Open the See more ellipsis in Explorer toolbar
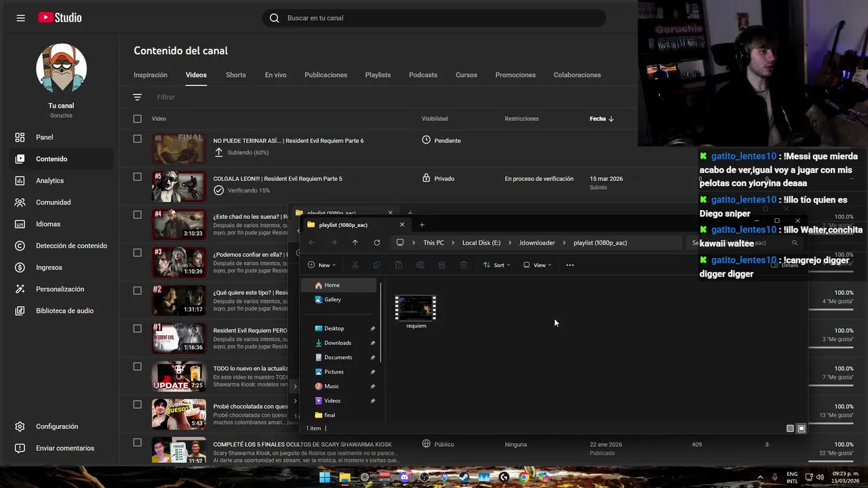The height and width of the screenshot is (488, 868). coord(570,265)
